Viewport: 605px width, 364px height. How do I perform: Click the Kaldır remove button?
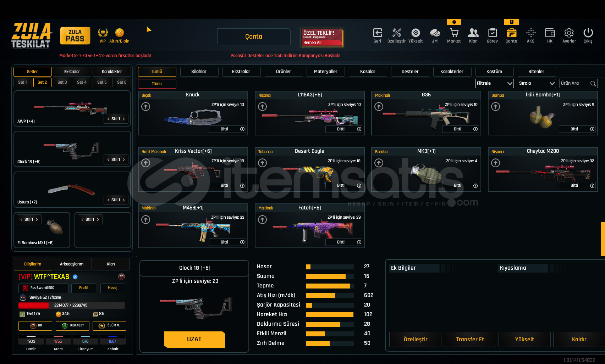click(x=579, y=340)
